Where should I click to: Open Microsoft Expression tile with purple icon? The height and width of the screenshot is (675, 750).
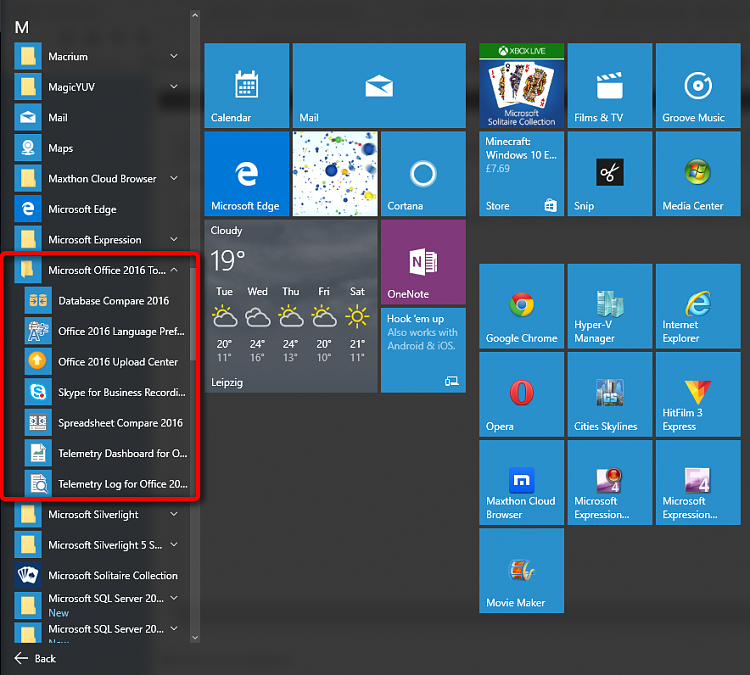[x=698, y=483]
